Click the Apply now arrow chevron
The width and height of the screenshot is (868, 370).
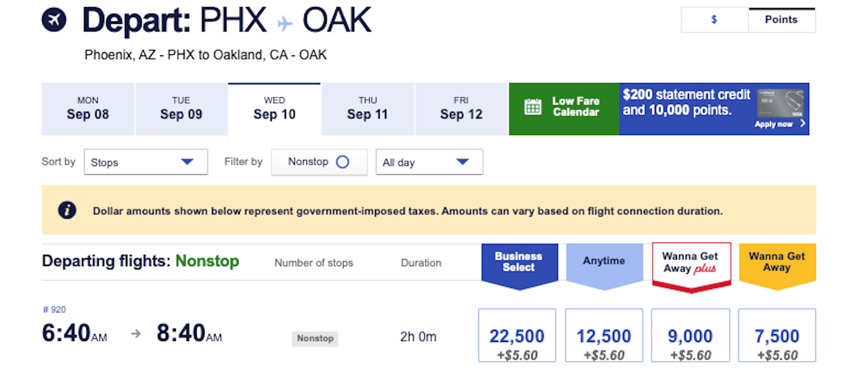pyautogui.click(x=803, y=124)
